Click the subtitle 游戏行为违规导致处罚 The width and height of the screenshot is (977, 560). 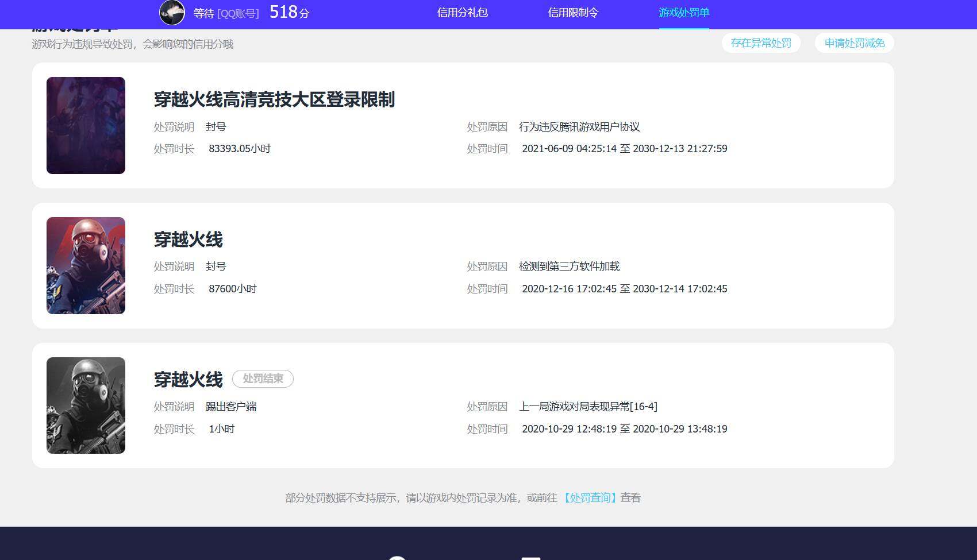(x=133, y=44)
